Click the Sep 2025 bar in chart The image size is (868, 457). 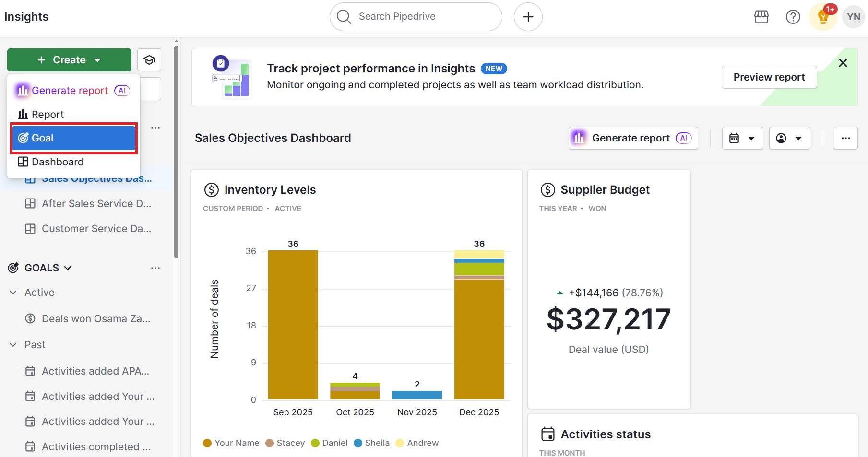coord(293,325)
